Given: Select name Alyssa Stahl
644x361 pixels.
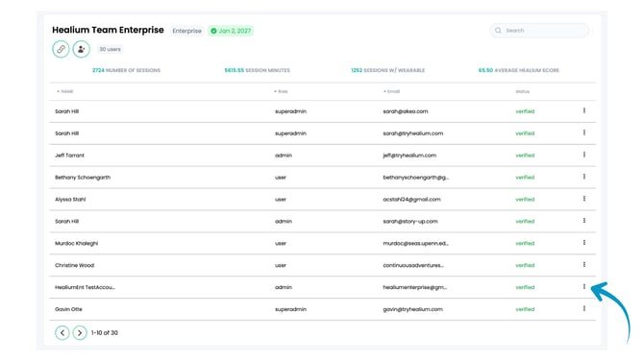Looking at the screenshot, I should [x=70, y=200].
